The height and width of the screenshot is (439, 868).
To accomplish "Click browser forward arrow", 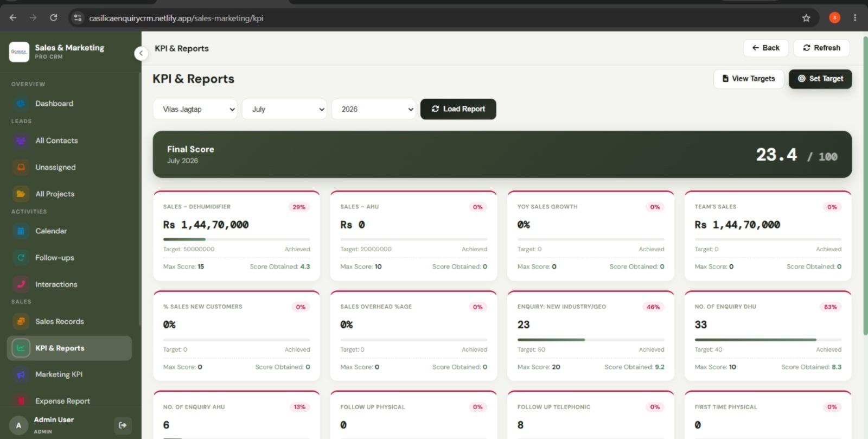I will [33, 18].
